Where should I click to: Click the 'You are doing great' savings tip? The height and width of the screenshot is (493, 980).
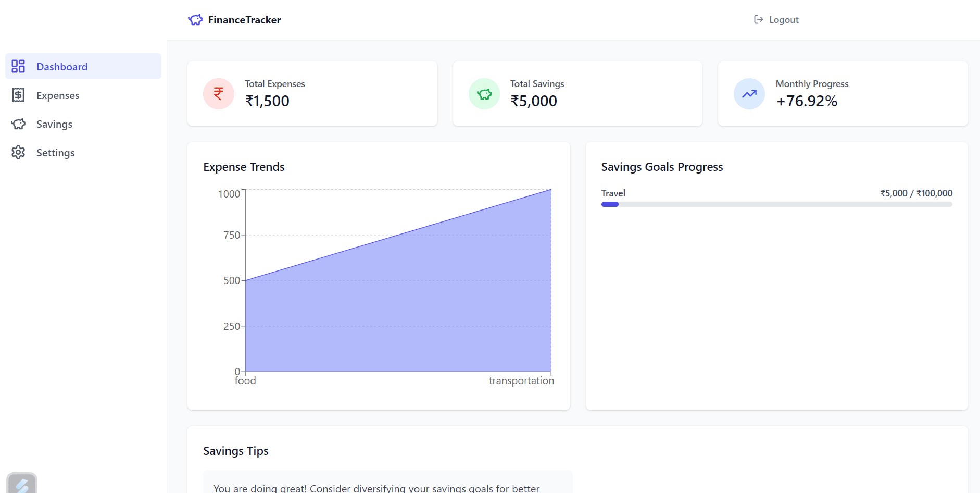click(388, 483)
